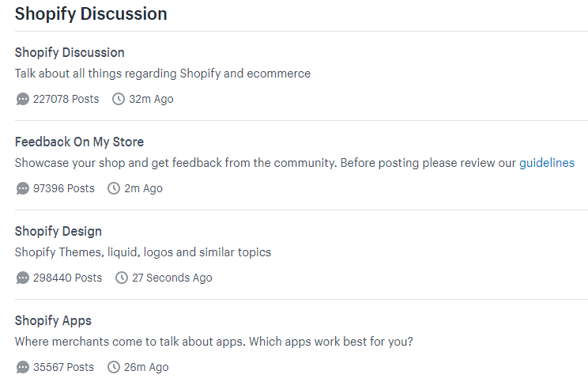Click the speech bubble icon beside 97396 Posts
This screenshot has width=588, height=386.
22,189
